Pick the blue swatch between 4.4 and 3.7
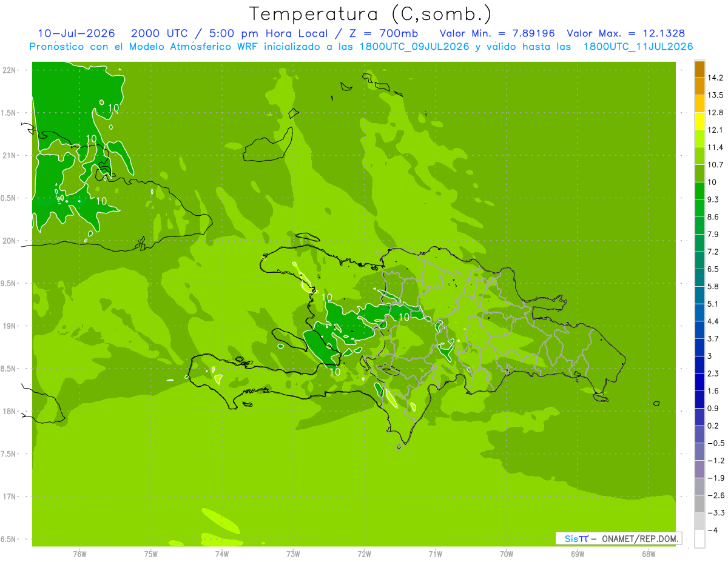The image size is (728, 562). (x=699, y=330)
